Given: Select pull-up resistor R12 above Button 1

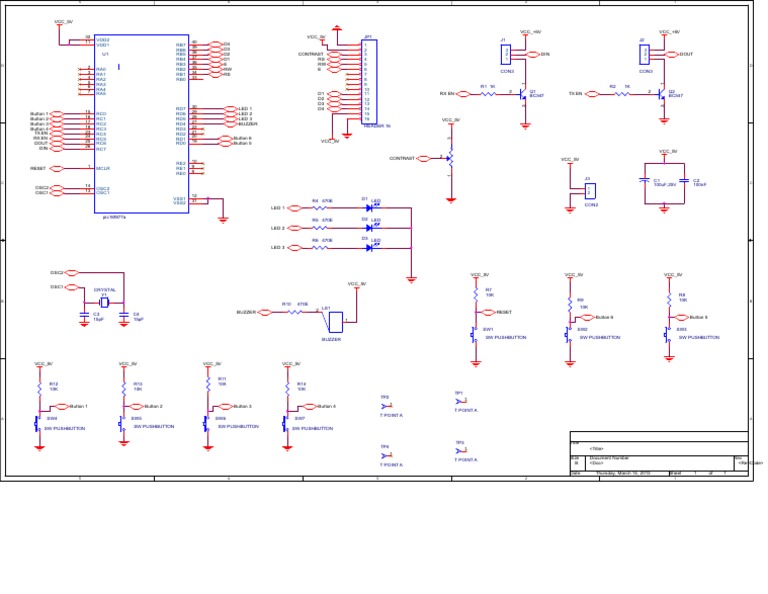Looking at the screenshot, I should pyautogui.click(x=40, y=388).
